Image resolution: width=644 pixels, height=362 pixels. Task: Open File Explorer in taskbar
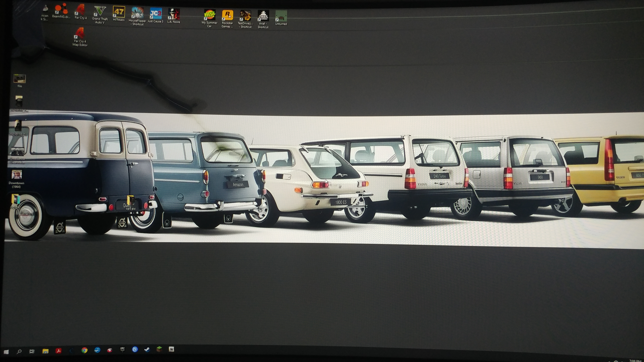(x=45, y=351)
